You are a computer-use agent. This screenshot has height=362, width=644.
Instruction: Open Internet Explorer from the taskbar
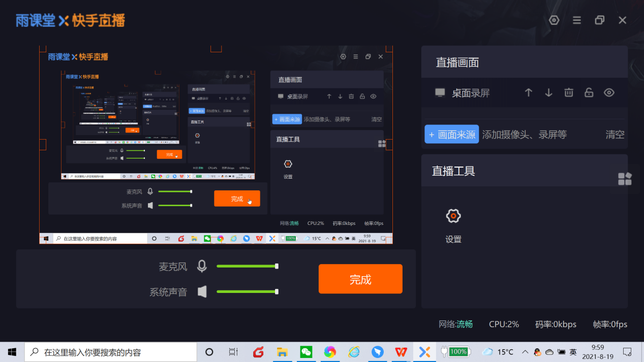tap(354, 352)
